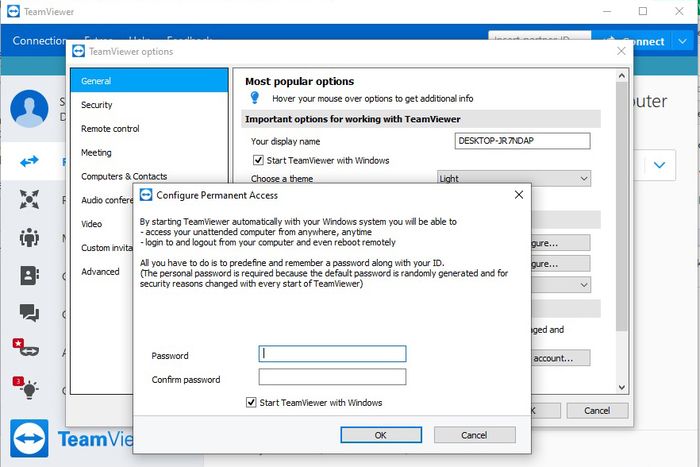The width and height of the screenshot is (700, 467).
Task: Open the Getting Started lightbulb sidebar icon
Action: [x=26, y=388]
